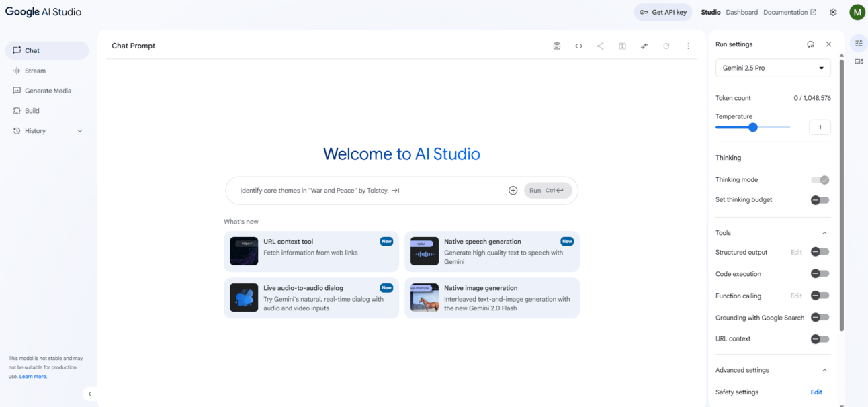Click the Live audio-to-audio dialog thumbnail

(244, 298)
